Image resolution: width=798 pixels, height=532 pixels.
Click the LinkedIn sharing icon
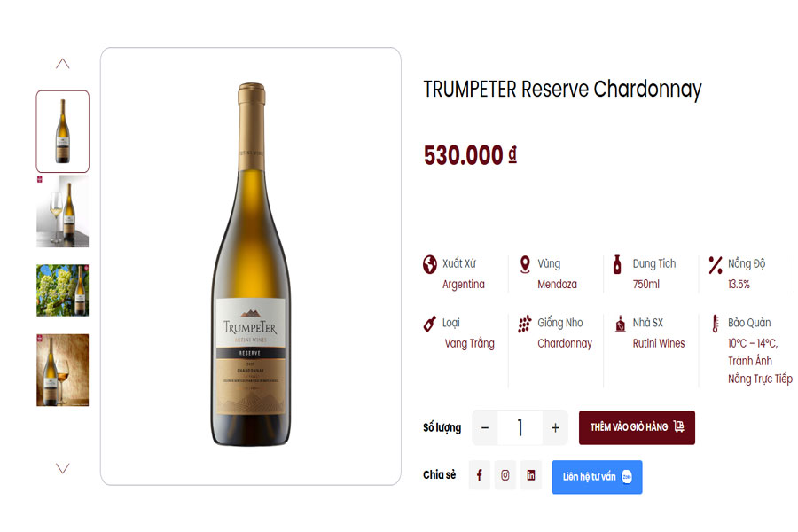(x=530, y=474)
